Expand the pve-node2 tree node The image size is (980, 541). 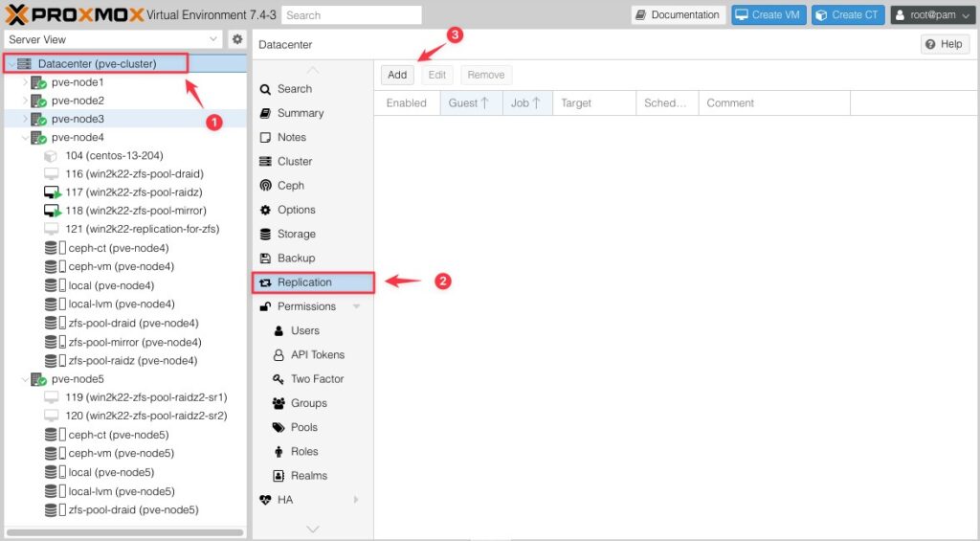coord(25,101)
